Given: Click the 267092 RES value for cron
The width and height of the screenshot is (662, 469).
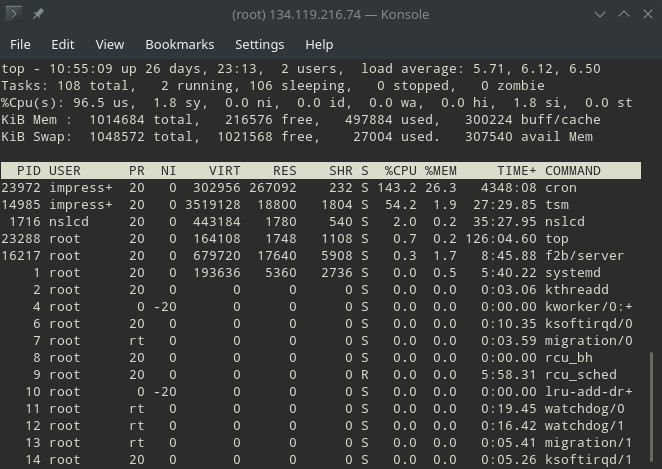Looking at the screenshot, I should tap(272, 187).
